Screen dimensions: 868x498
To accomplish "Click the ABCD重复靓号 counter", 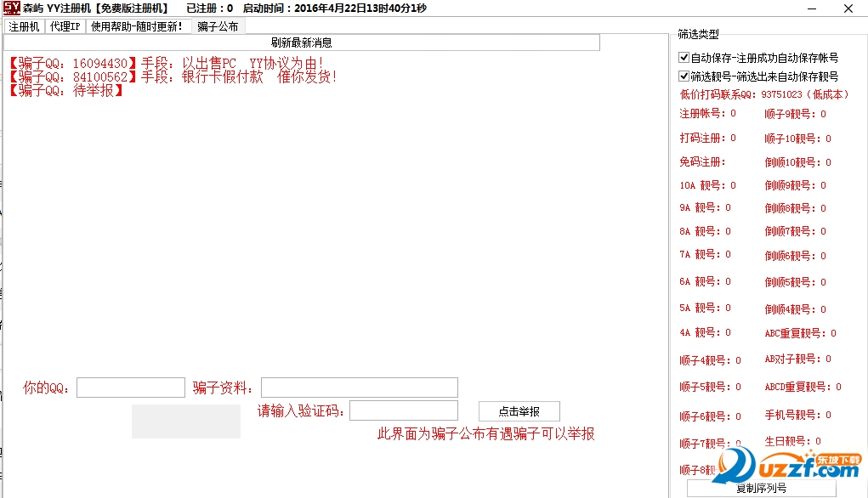I will (803, 387).
